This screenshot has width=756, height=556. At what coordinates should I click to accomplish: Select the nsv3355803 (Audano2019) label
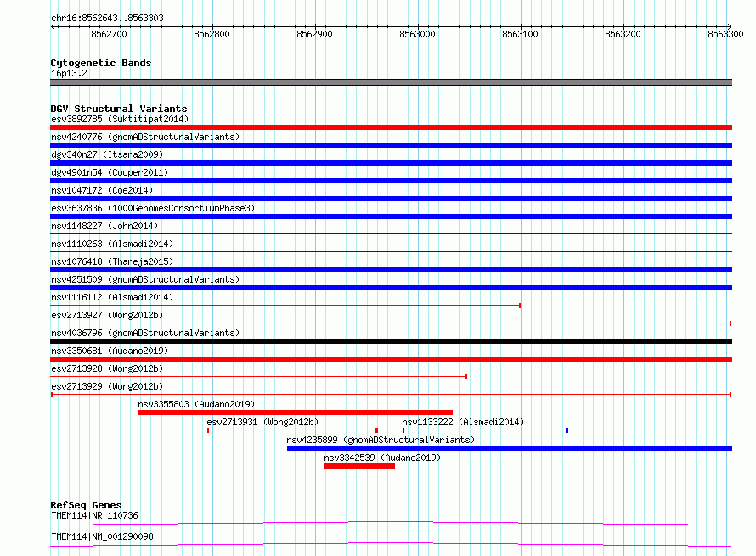196,404
